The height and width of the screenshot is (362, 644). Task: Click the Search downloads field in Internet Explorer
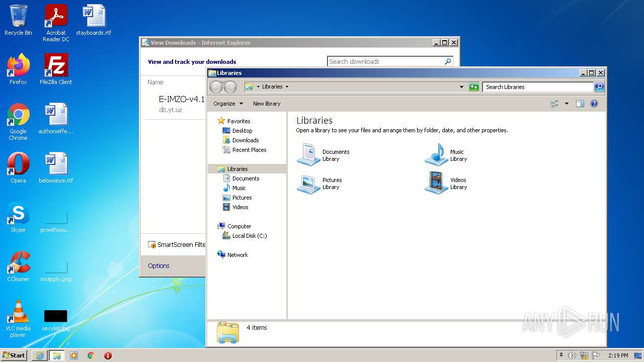pos(385,61)
